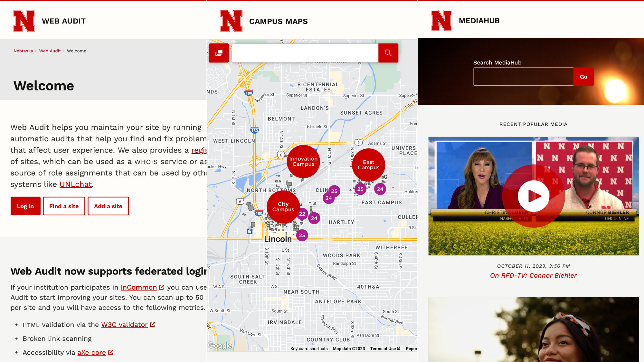Screen dimensions: 644x362
Task: Click the Search MediaHub input field
Action: [523, 77]
